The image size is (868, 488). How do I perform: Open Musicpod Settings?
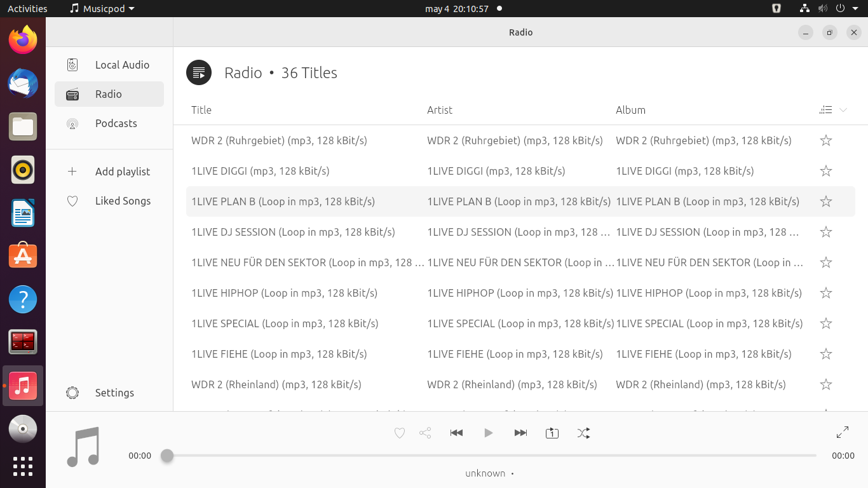[x=109, y=393]
